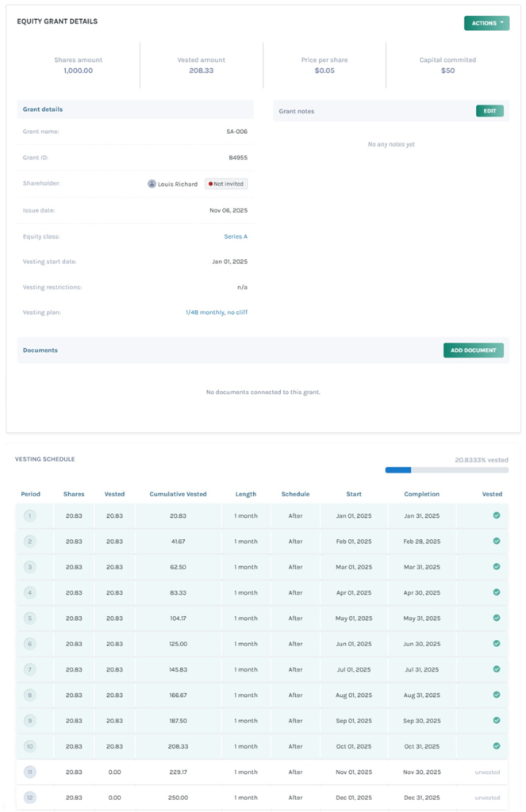Click vested checkmark for Mar 31, 2025 row
Image resolution: width=526 pixels, height=812 pixels.
[x=497, y=566]
